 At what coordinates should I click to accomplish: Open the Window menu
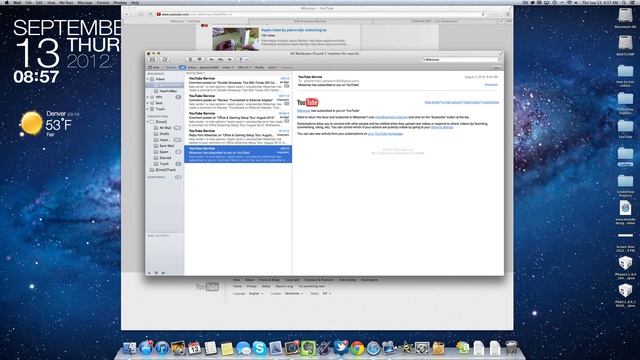pyautogui.click(x=120, y=2)
